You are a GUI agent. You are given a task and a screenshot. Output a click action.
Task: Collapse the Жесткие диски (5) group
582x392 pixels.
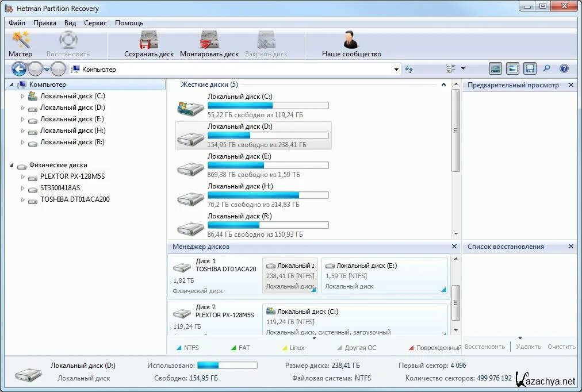pyautogui.click(x=443, y=84)
